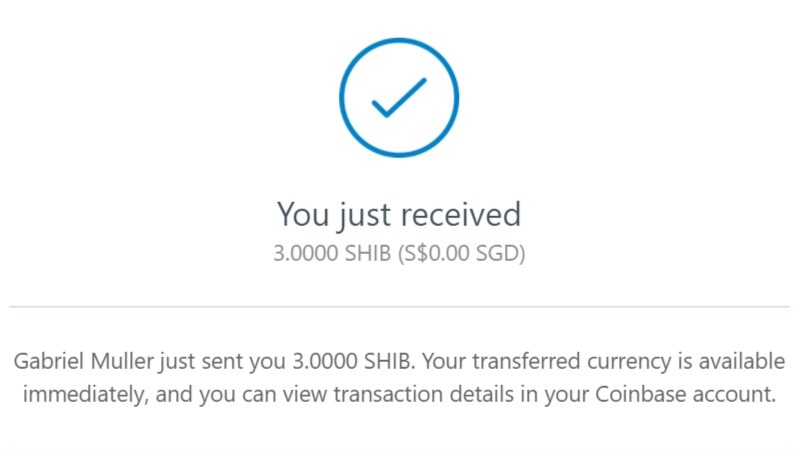Click the horizontal divider line

coord(399,306)
